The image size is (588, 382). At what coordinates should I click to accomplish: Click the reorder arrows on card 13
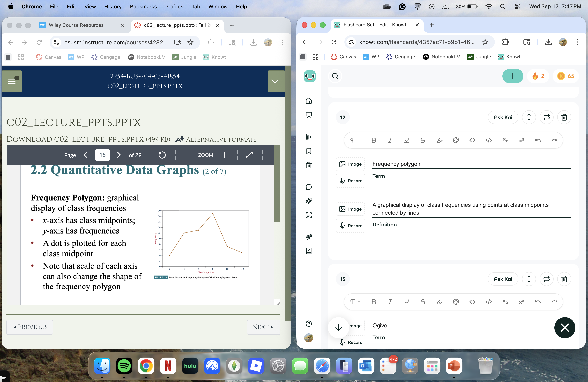tap(529, 279)
